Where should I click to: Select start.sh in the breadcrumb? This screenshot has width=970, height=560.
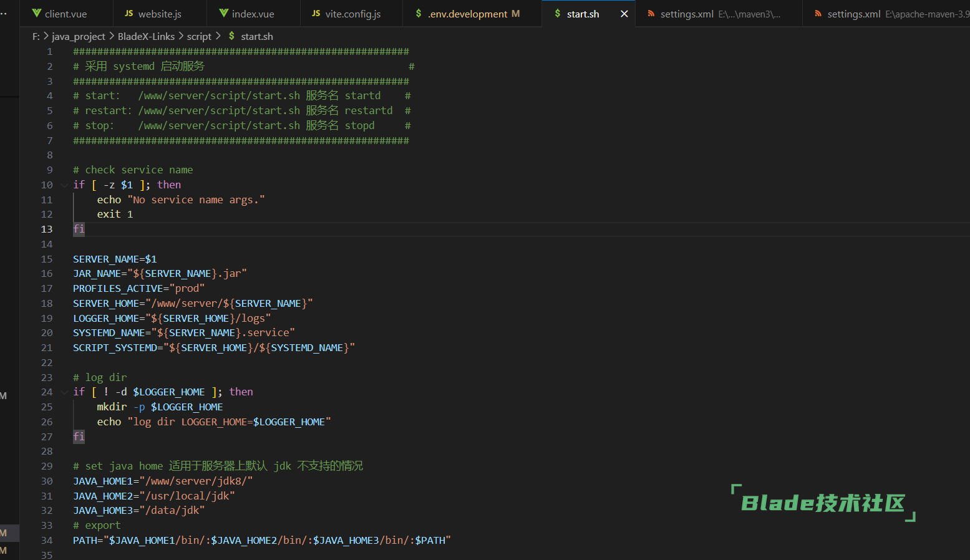click(x=257, y=37)
